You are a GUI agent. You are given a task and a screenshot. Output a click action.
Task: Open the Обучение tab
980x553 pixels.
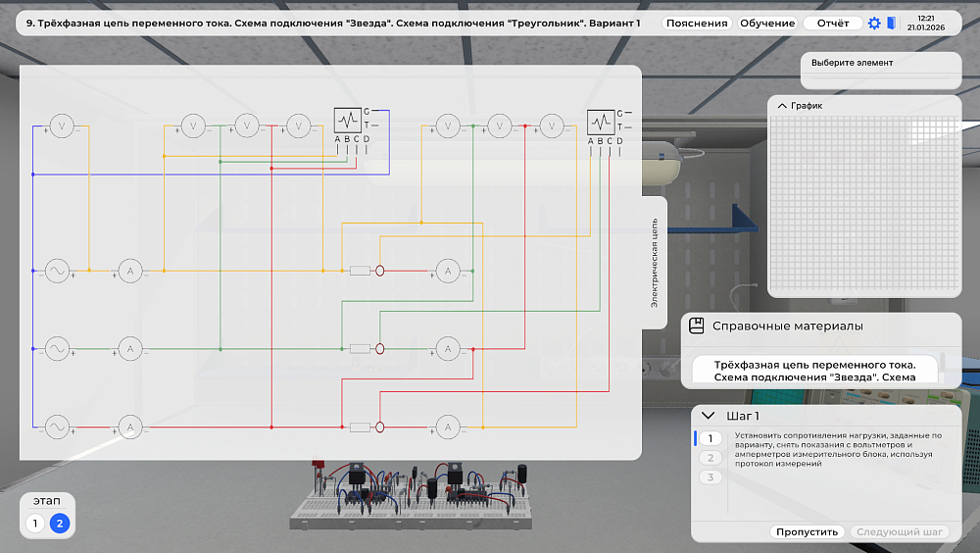point(767,24)
